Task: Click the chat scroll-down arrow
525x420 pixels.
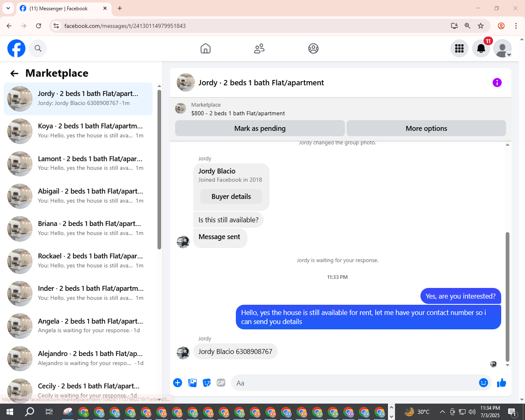Action: [x=507, y=365]
